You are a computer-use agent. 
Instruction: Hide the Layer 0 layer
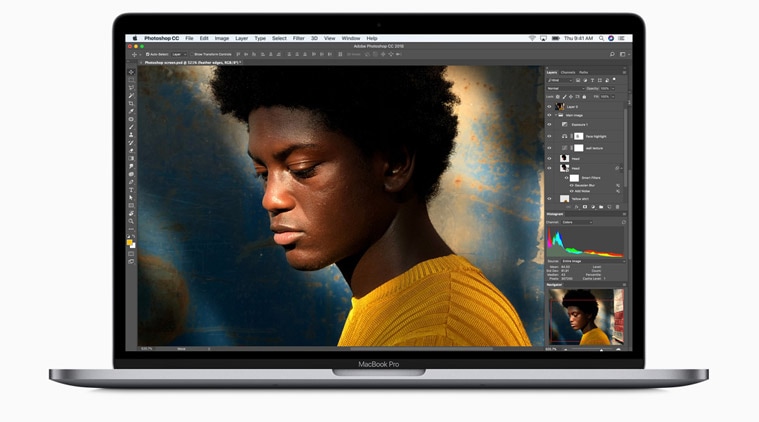click(549, 106)
